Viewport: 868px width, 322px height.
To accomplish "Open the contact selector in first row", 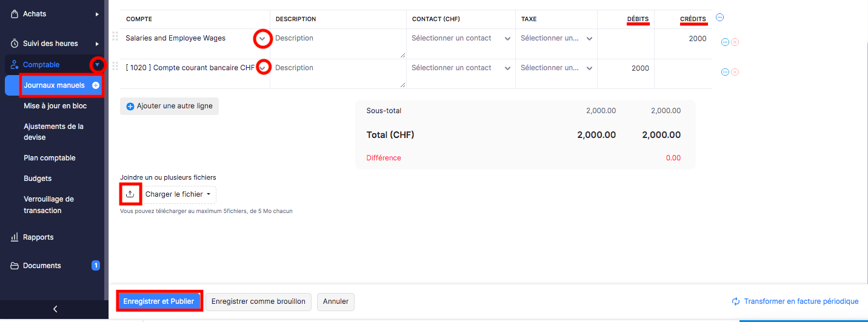I will (461, 38).
